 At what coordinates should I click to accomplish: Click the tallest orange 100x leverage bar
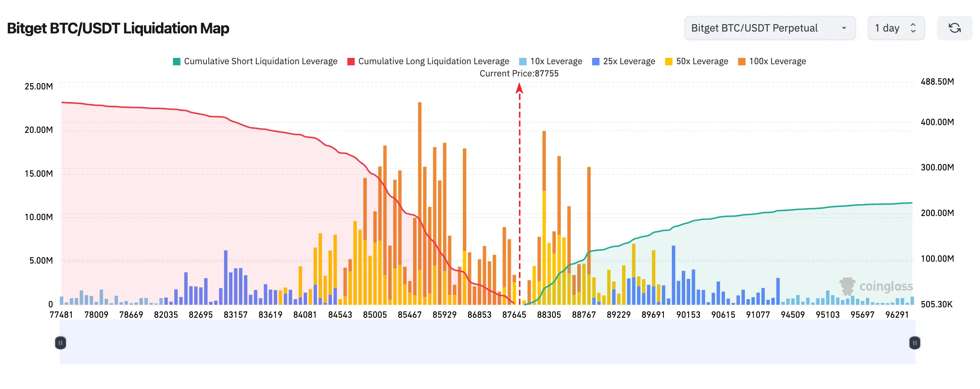[x=419, y=203]
